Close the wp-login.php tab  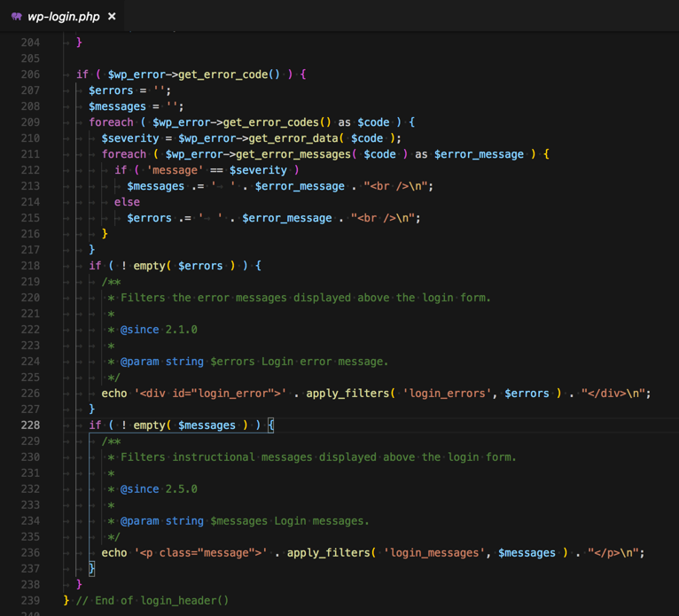(x=112, y=17)
